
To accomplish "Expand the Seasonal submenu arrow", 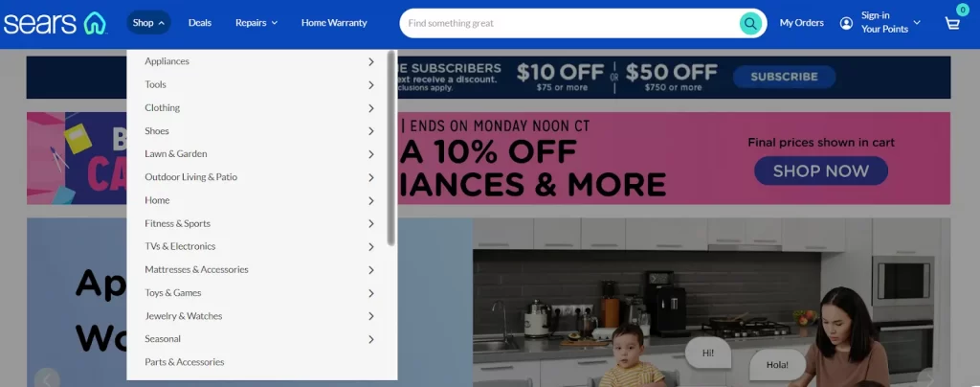I will (371, 339).
